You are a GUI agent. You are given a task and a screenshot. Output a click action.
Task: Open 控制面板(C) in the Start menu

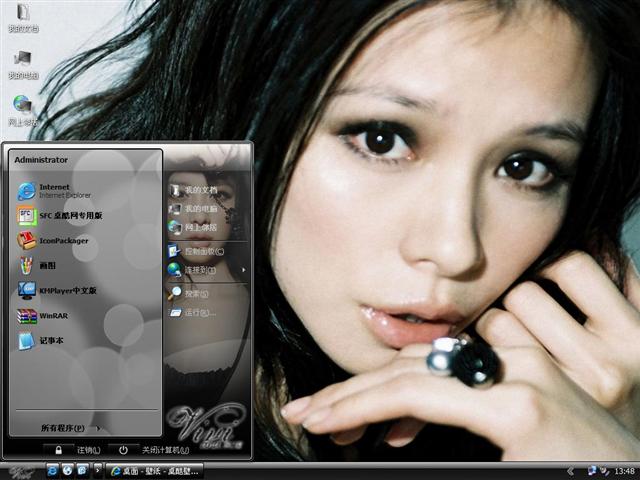tap(196, 251)
